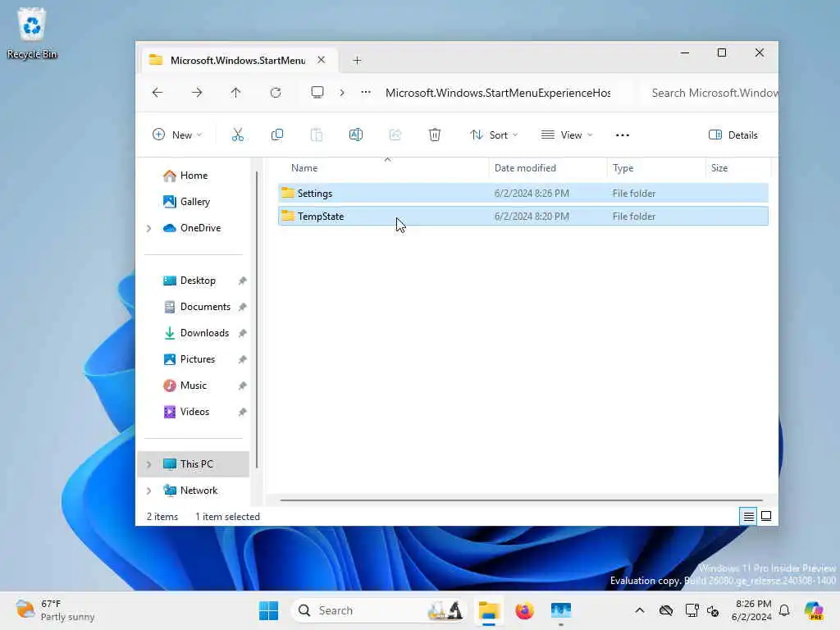Open the Recycle Bin on desktop
Viewport: 840px width, 630px height.
click(x=32, y=33)
